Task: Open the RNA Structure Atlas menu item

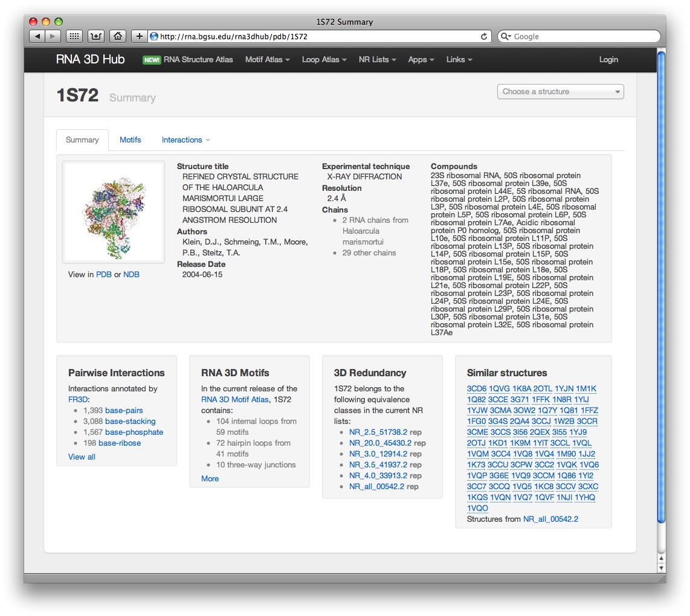Action: point(198,60)
